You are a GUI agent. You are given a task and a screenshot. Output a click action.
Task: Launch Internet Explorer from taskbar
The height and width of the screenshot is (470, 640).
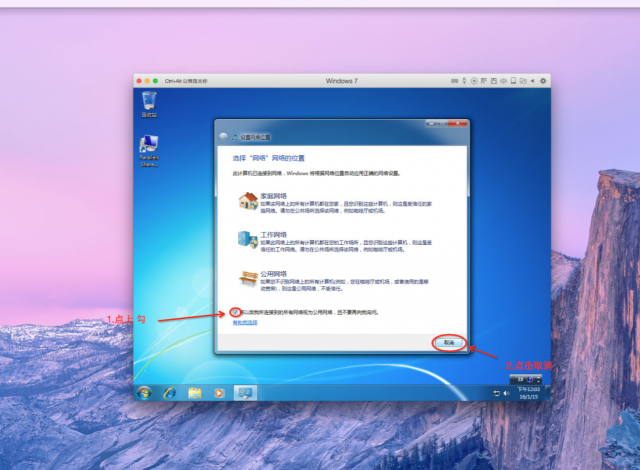pyautogui.click(x=169, y=393)
